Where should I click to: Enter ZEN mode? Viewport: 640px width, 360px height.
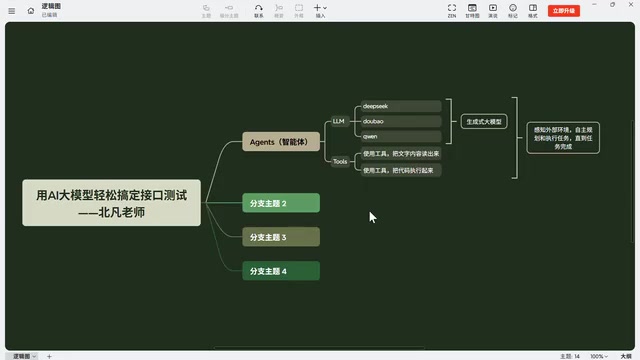click(452, 11)
